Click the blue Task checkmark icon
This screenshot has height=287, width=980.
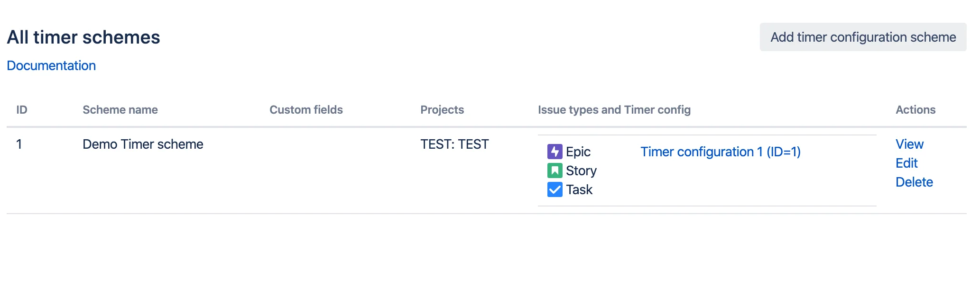(555, 189)
